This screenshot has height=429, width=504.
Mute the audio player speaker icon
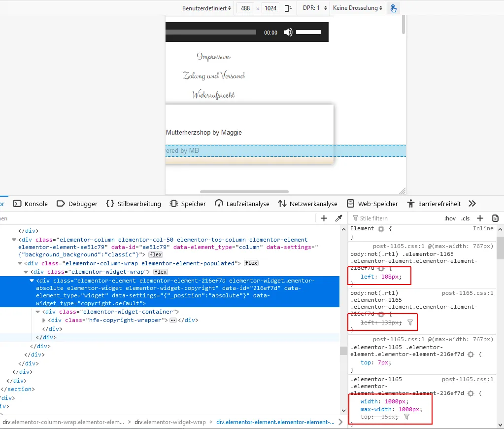[288, 32]
